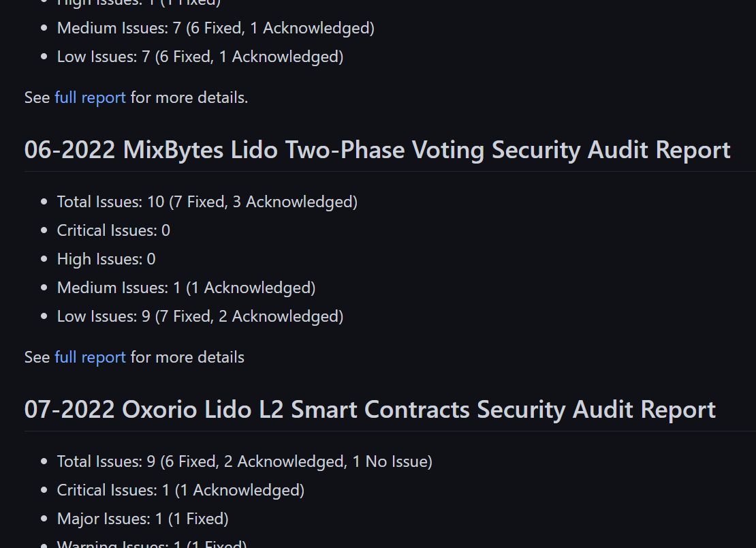Click the Oxorio Lido L2 Smart Contracts heading

[370, 410]
